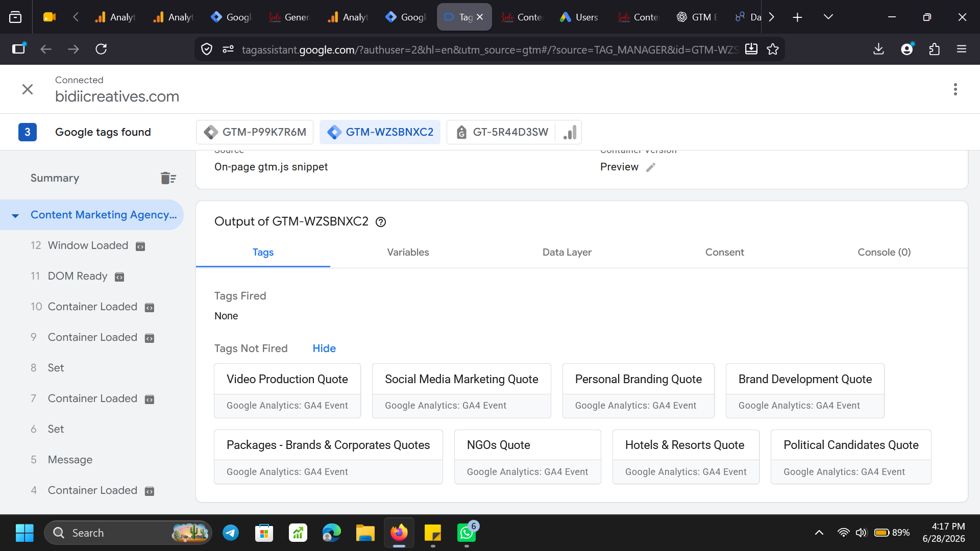This screenshot has width=980, height=551.
Task: Hide the Tags Not Fired list
Action: [324, 348]
